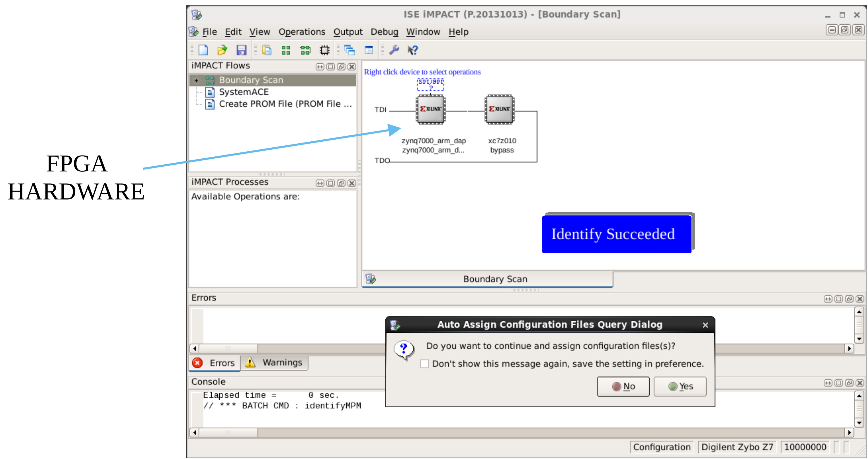Viewport: 868px width, 459px height.
Task: Float the iMPACT Flows panel
Action: [x=341, y=67]
